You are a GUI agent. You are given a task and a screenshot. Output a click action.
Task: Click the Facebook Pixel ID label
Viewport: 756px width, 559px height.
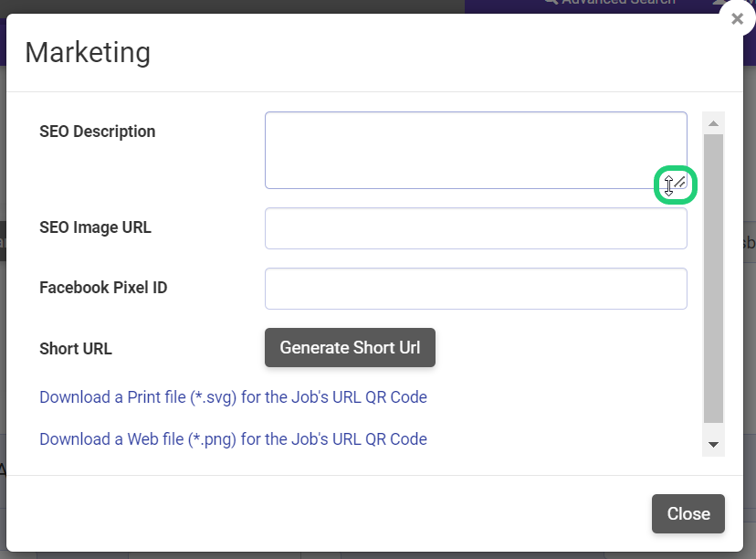click(103, 288)
